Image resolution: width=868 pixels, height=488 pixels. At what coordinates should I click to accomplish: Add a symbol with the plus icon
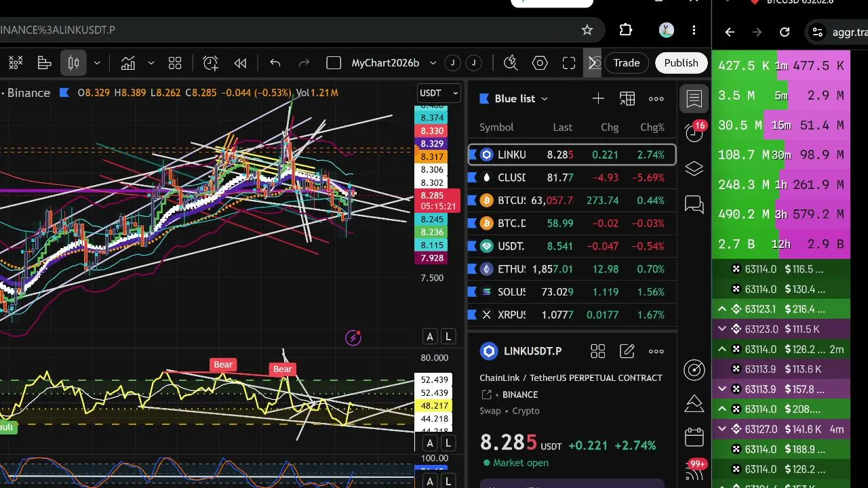[x=598, y=98]
